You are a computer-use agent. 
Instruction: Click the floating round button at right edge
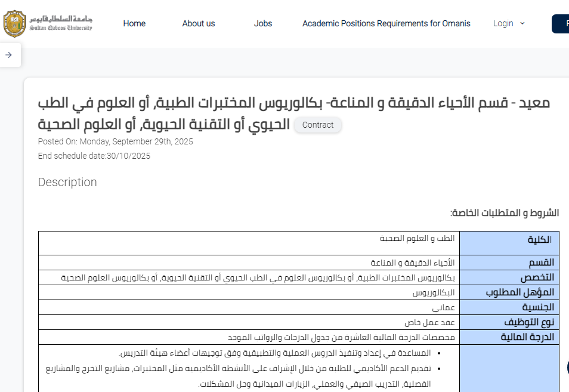tap(564, 366)
